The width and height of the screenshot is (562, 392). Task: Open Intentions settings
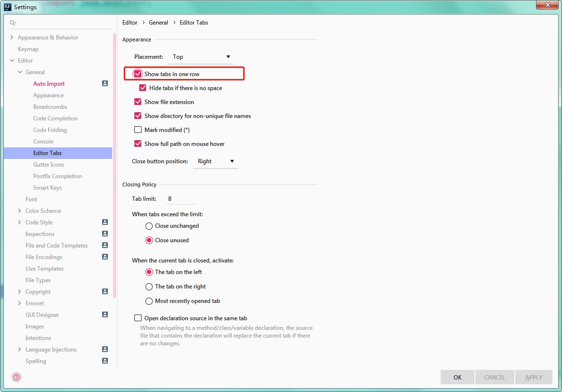pos(38,338)
